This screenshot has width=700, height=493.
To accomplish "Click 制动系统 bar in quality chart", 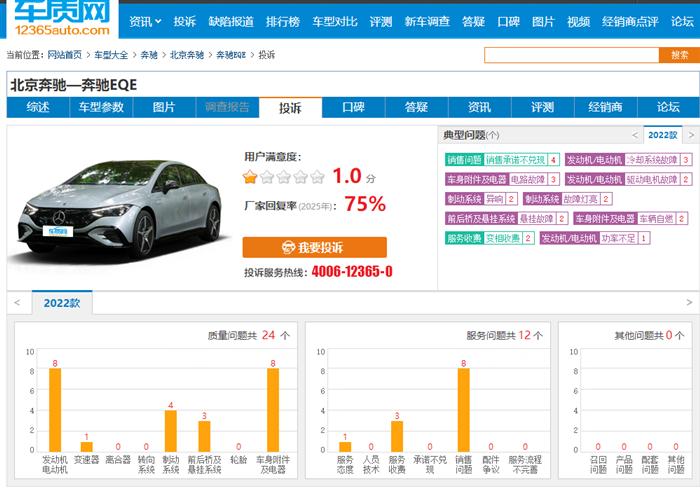I will (x=171, y=431).
